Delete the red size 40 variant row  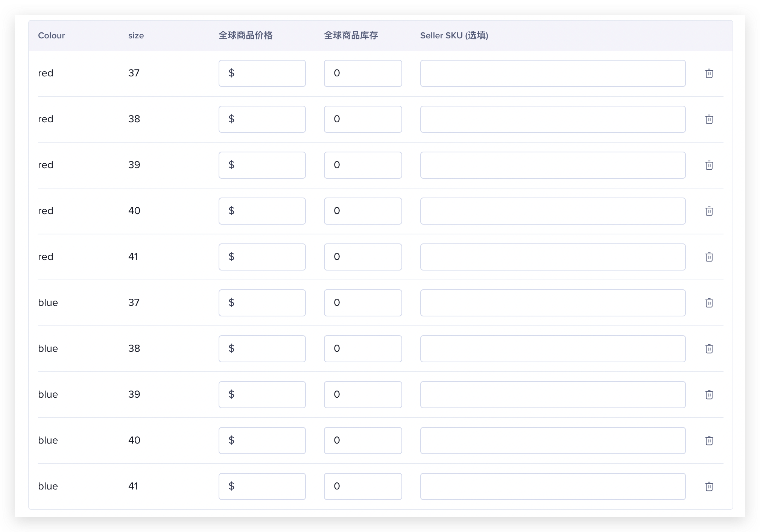pyautogui.click(x=709, y=211)
